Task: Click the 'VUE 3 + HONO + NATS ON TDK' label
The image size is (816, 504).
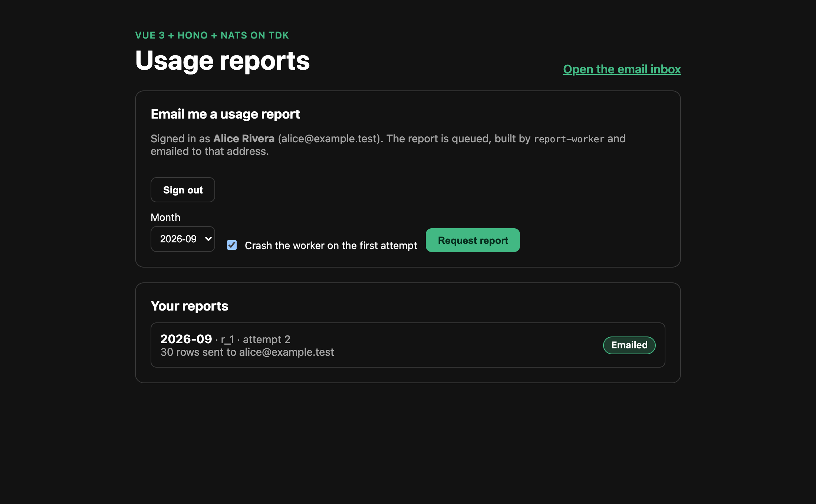Action: point(212,35)
